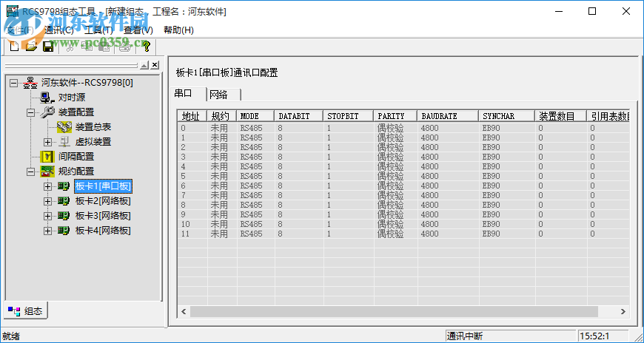Open the 通讯(C) menu
The height and width of the screenshot is (343, 644).
(x=58, y=30)
